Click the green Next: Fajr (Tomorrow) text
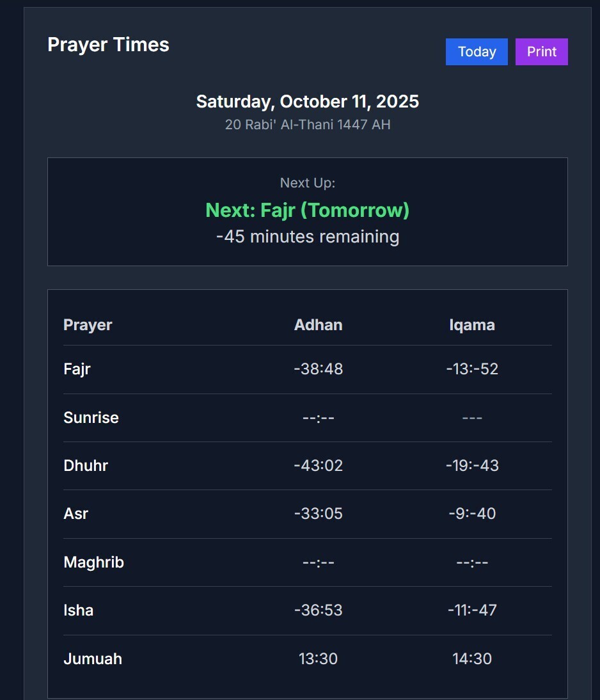600x700 pixels. click(308, 210)
